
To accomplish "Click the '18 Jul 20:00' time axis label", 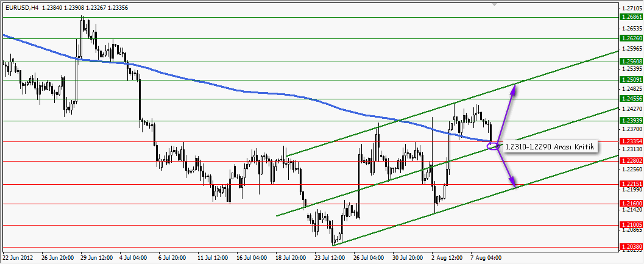I will pos(291,258).
